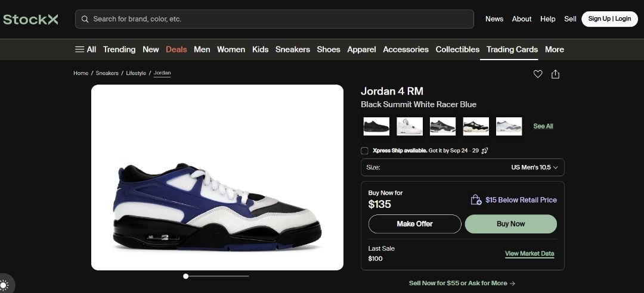Select the grey and black variant thumbnail
The width and height of the screenshot is (644, 293).
442,126
